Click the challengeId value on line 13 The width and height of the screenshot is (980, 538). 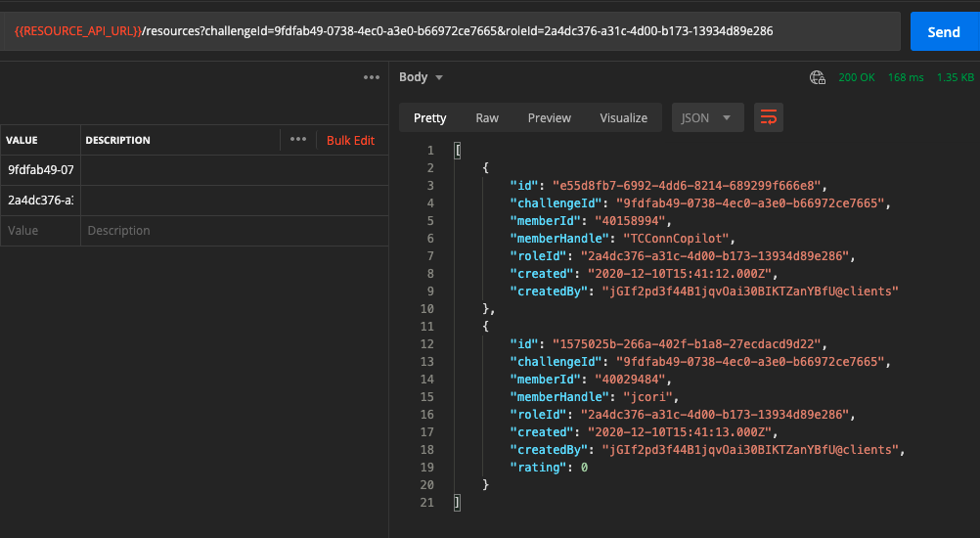tap(750, 362)
